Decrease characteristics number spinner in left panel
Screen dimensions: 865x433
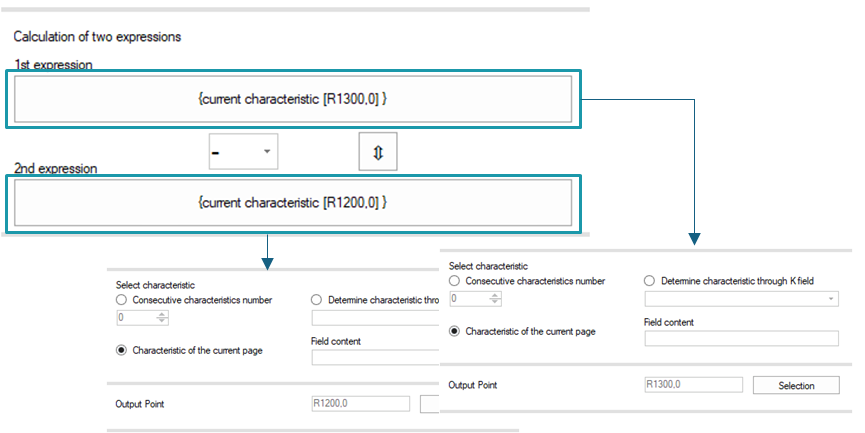162,321
